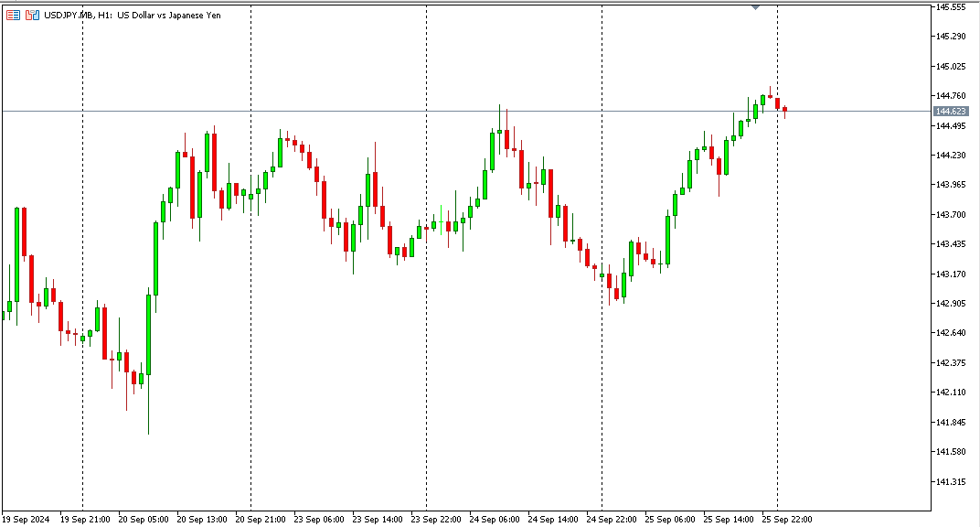
Task: Click the 144.760 price axis label
Action: [951, 96]
